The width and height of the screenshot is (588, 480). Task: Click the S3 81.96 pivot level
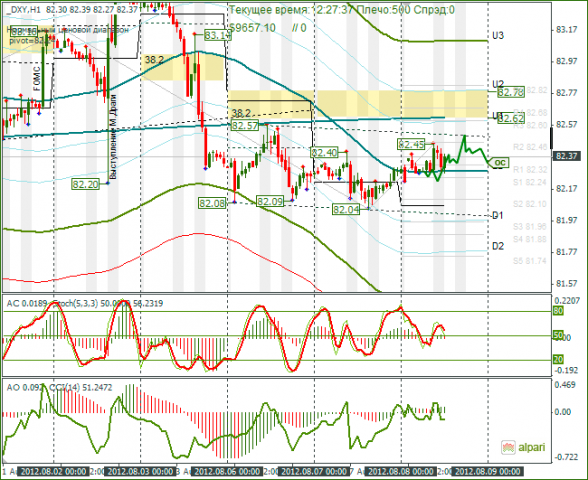[x=530, y=226]
